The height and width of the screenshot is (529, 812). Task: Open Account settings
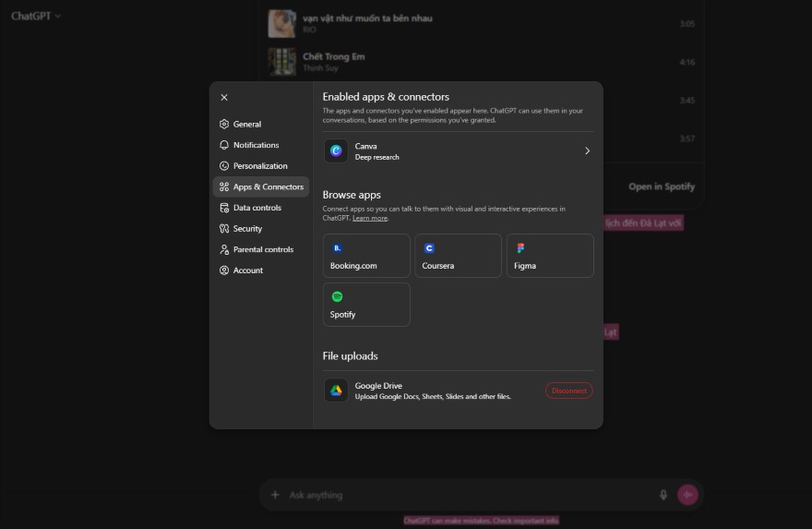[260, 271]
